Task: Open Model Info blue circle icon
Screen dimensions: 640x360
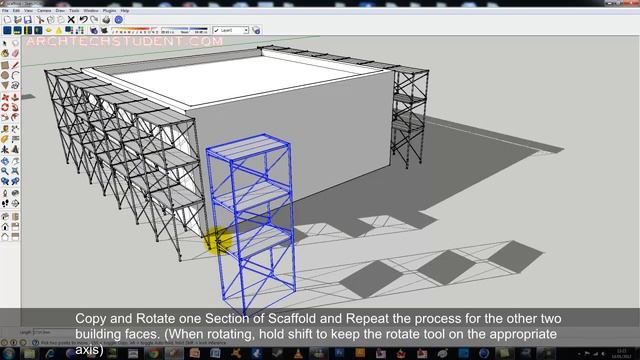Action: point(119,20)
